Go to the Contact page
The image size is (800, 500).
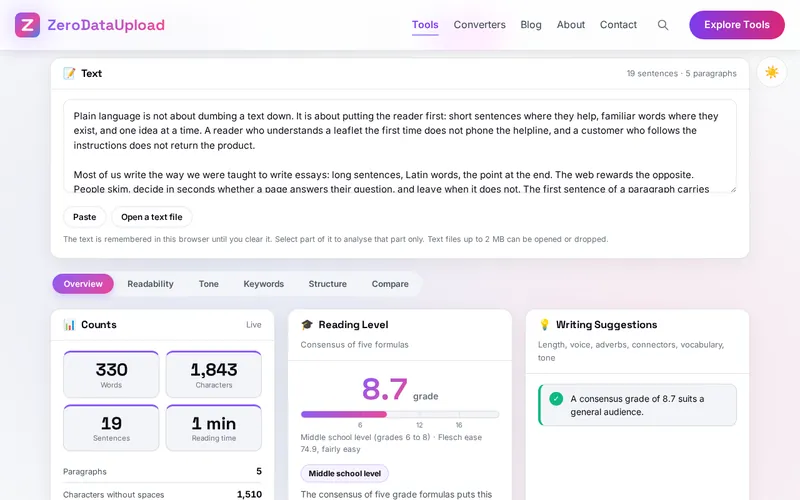[618, 25]
